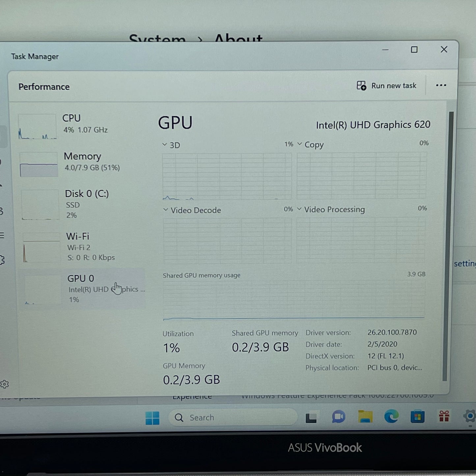Minimize the Task Manager window
Image resolution: width=476 pixels, height=476 pixels.
point(385,50)
